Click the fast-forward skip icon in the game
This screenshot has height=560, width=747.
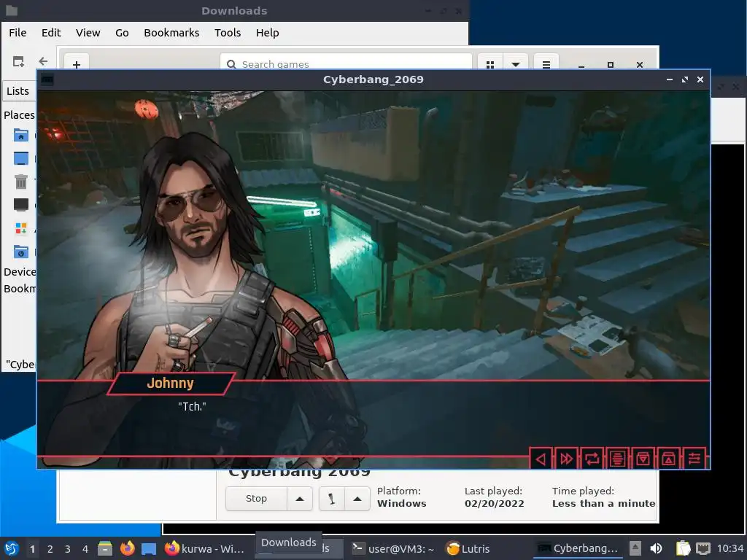[x=566, y=459]
